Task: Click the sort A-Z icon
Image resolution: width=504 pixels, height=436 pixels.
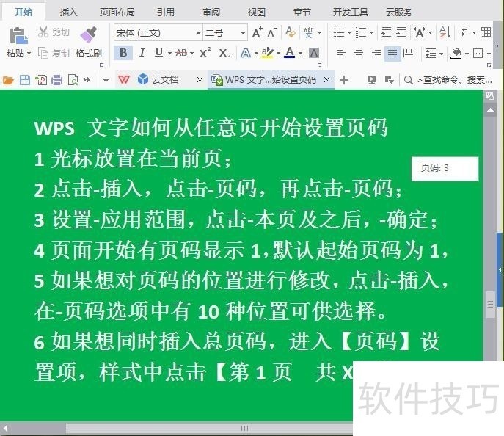Action: tap(445, 32)
